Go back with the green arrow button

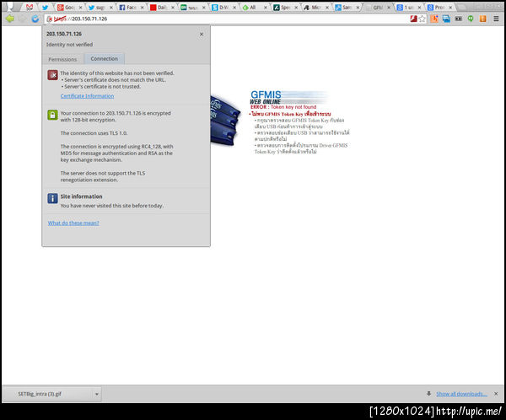9,19
